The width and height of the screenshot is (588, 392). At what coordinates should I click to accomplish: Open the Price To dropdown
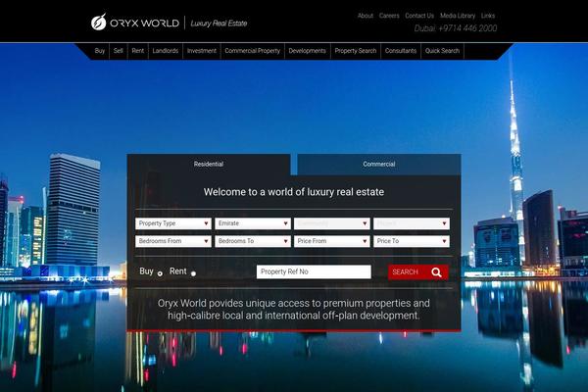click(412, 241)
